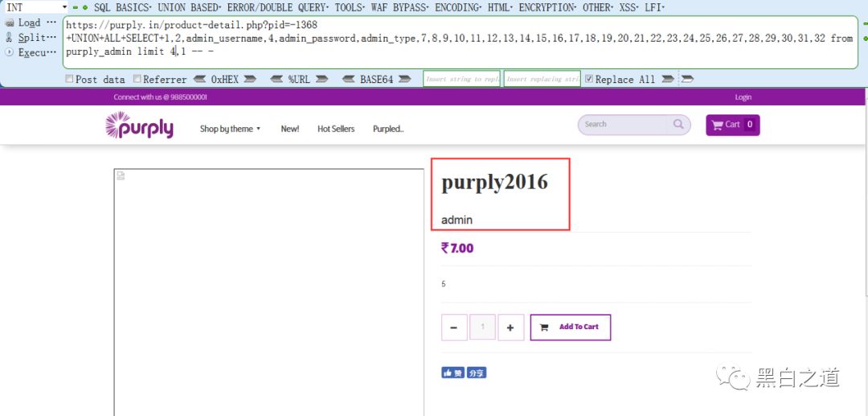Decrease quantity with the minus button
868x416 pixels.
click(x=454, y=327)
